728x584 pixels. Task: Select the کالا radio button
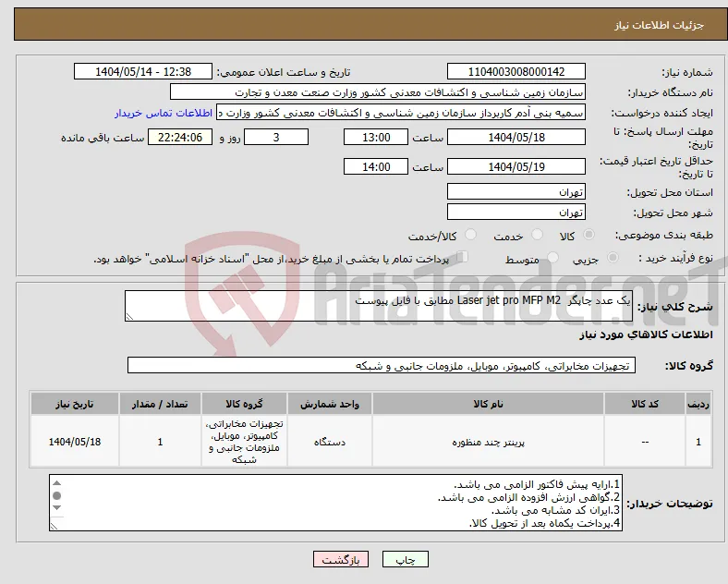pos(588,235)
